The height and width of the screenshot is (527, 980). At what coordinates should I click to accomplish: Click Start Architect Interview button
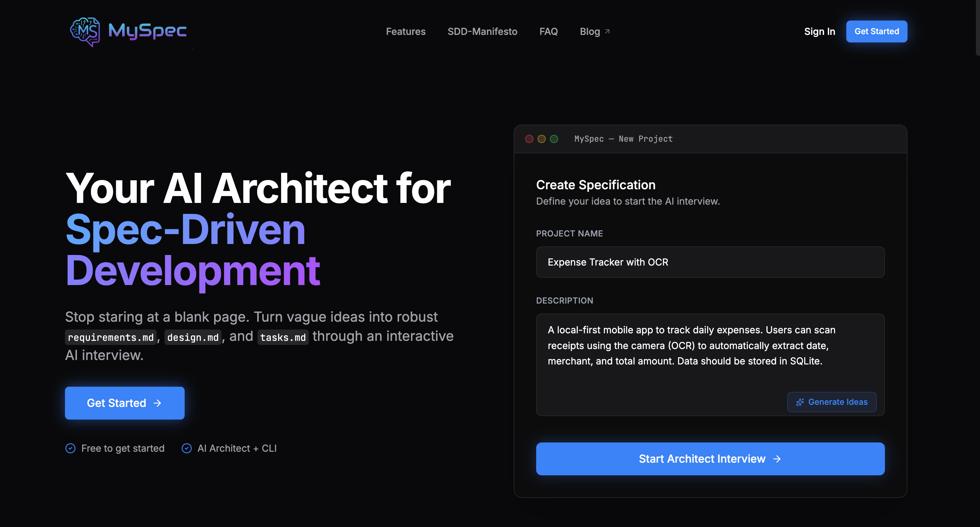tap(710, 459)
